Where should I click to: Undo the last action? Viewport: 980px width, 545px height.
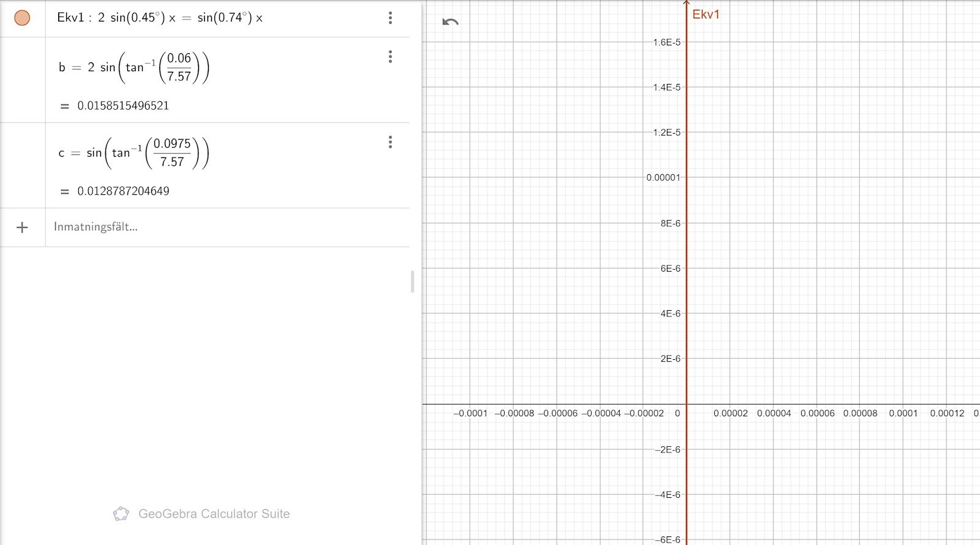[x=450, y=22]
